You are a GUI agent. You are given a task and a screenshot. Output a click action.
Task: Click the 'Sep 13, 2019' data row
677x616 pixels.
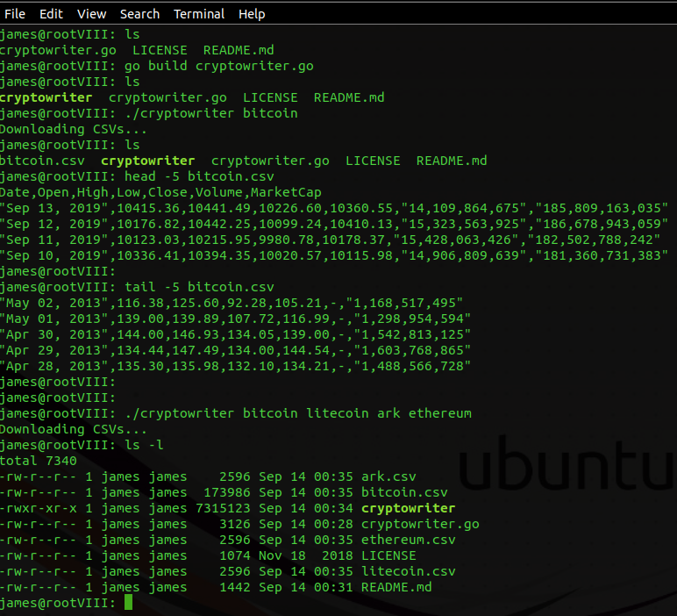point(334,208)
